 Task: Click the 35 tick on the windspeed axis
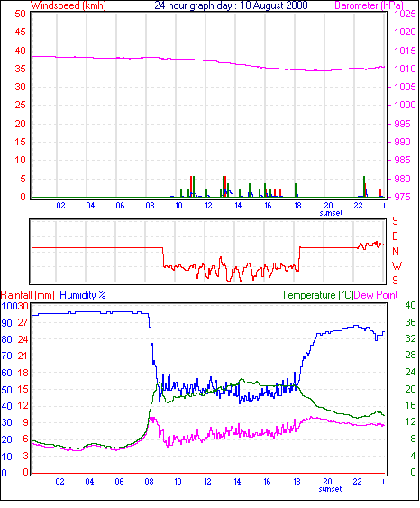[x=20, y=69]
